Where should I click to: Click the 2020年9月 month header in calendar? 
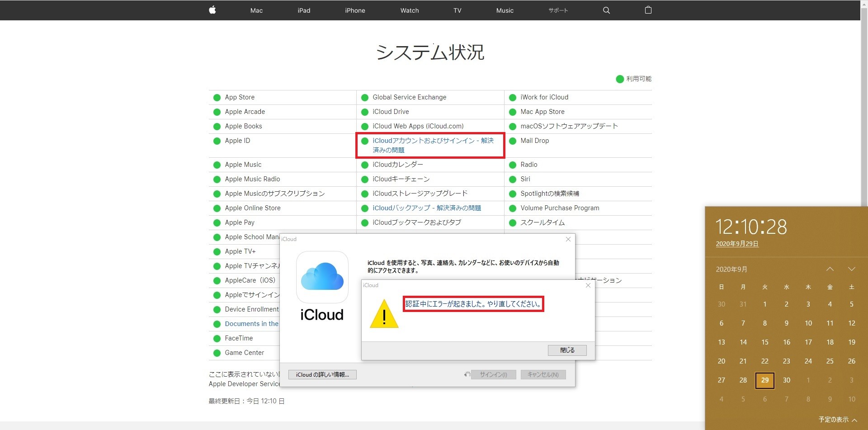click(x=731, y=269)
